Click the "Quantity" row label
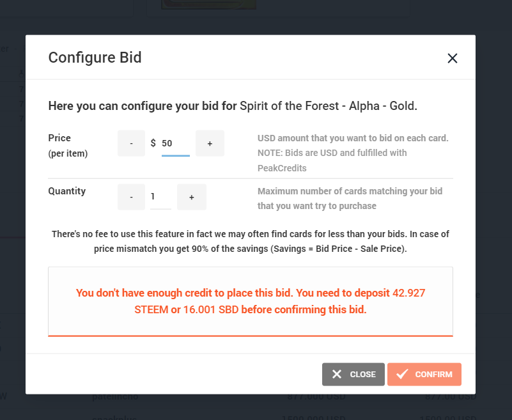Image resolution: width=512 pixels, height=420 pixels. click(67, 191)
